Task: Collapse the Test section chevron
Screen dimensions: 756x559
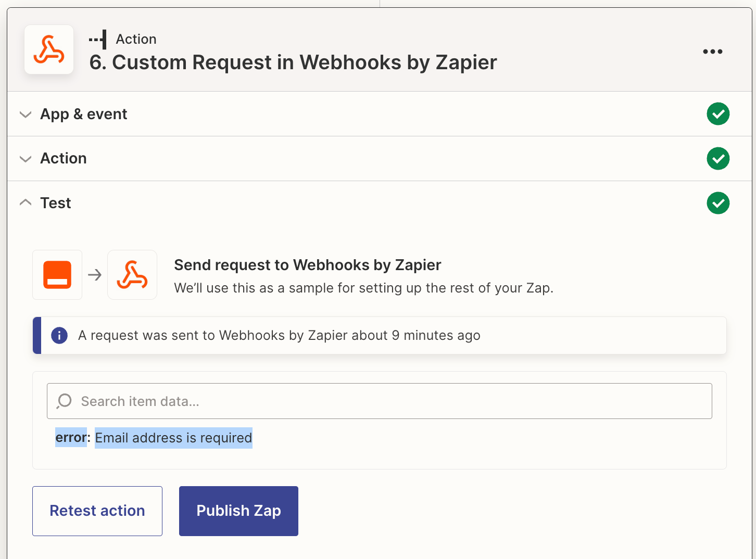Action: coord(26,202)
